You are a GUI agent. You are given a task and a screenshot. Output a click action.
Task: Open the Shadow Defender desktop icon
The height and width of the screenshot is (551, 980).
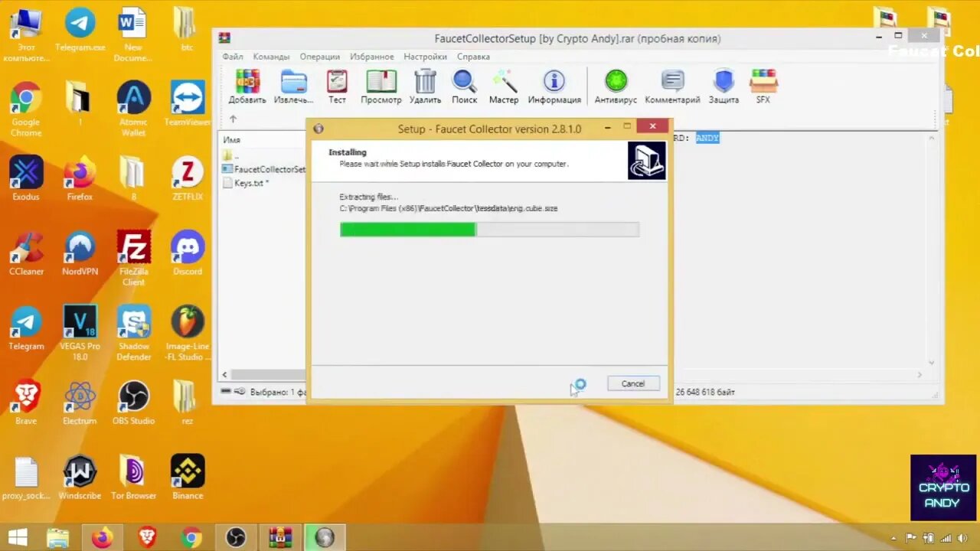tap(133, 334)
